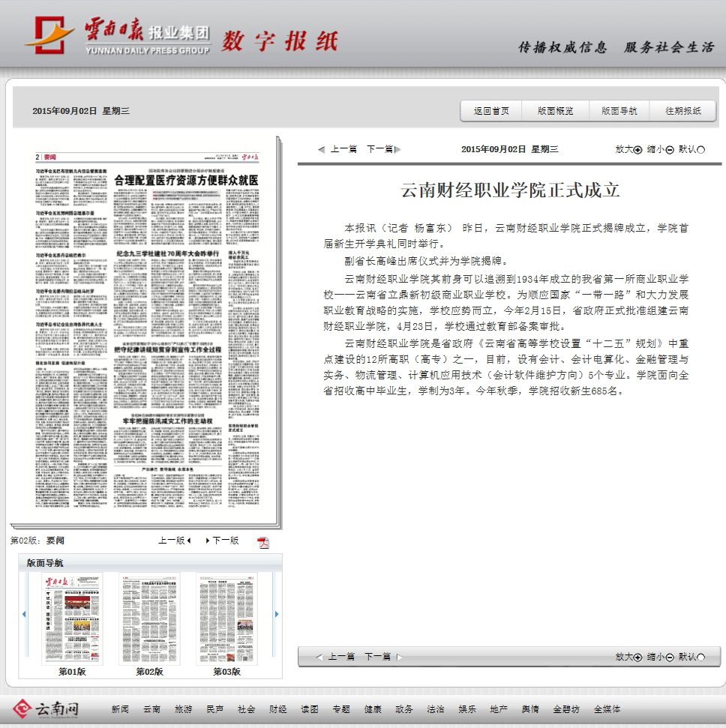Show previous page thumbnails with the left carousel arrow
This screenshot has height=728, width=726.
coord(24,614)
